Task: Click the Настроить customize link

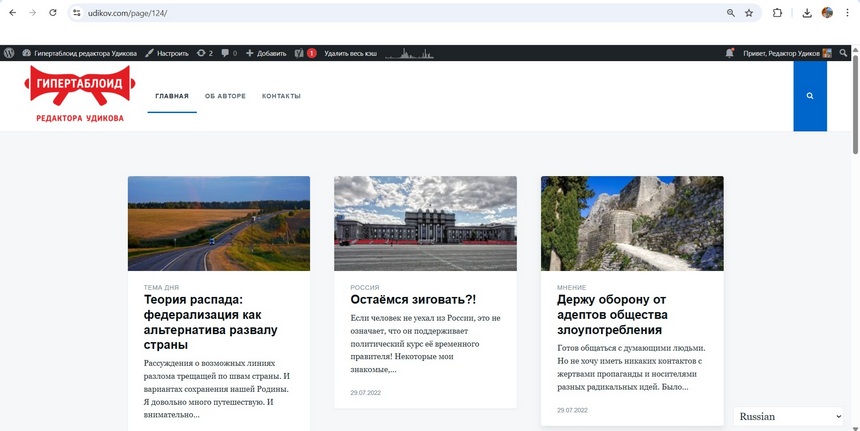Action: (x=166, y=53)
